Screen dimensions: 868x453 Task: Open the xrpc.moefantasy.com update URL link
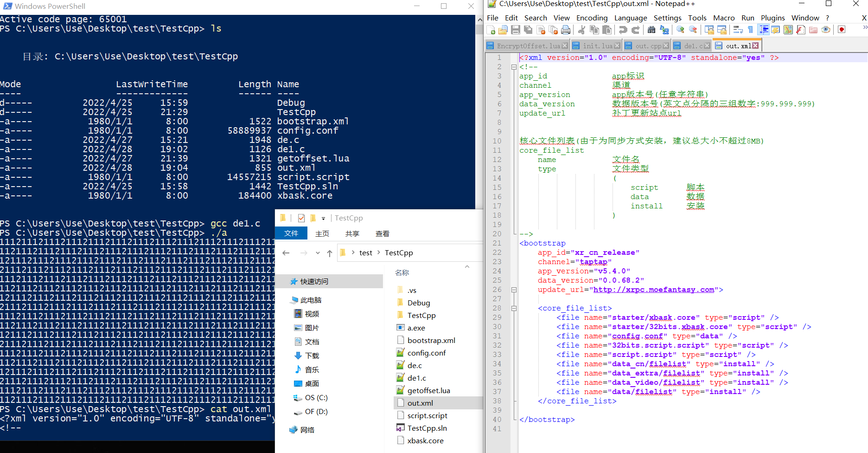point(653,290)
